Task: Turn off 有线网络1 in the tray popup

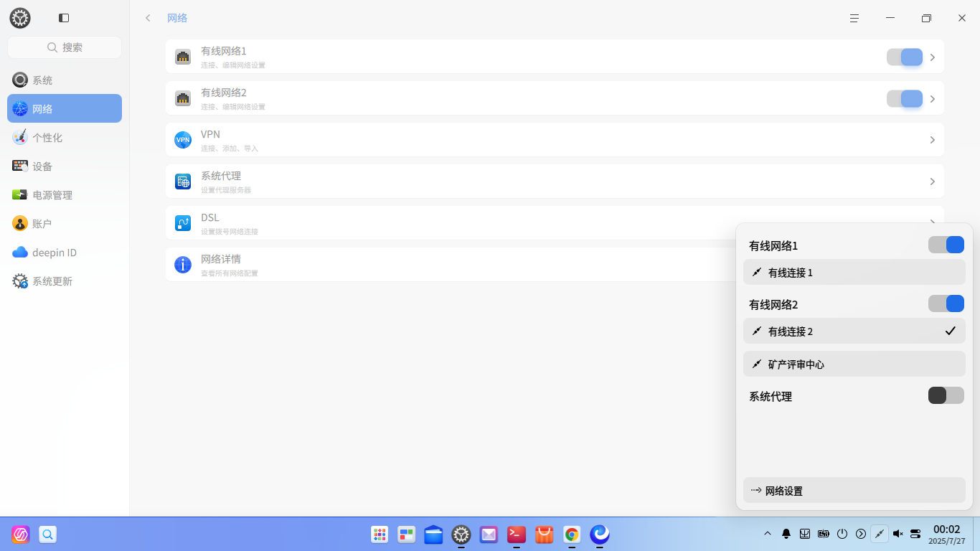Action: pyautogui.click(x=946, y=245)
